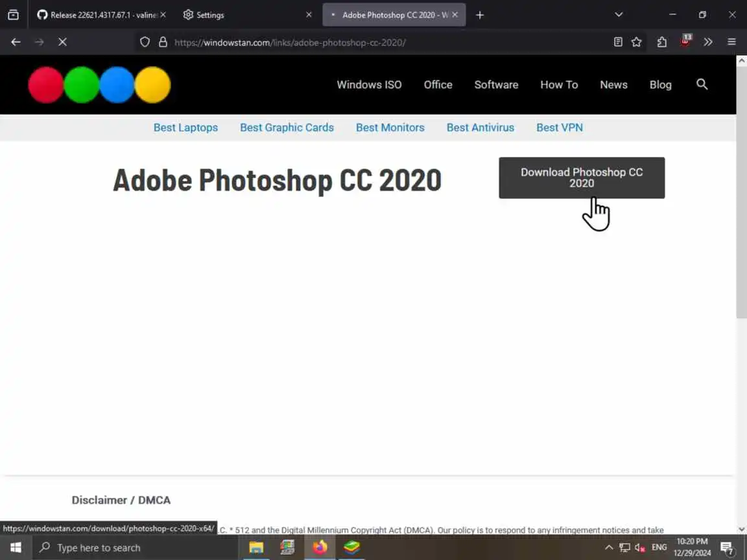Open BlueStacks icon in the taskbar
This screenshot has width=747, height=560.
[351, 548]
